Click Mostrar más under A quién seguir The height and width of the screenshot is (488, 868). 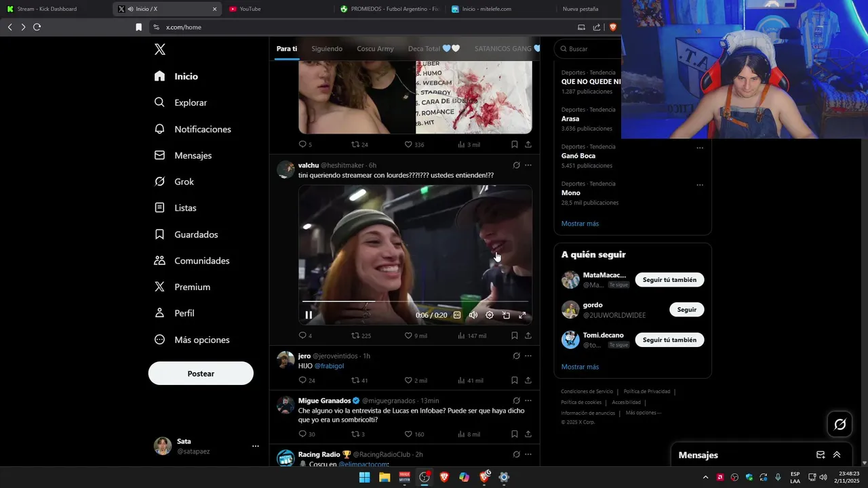(x=580, y=367)
